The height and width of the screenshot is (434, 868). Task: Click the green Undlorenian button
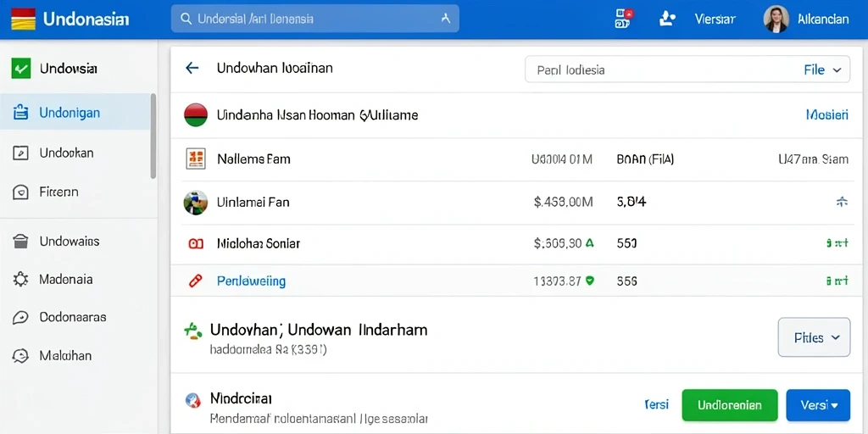[730, 405]
